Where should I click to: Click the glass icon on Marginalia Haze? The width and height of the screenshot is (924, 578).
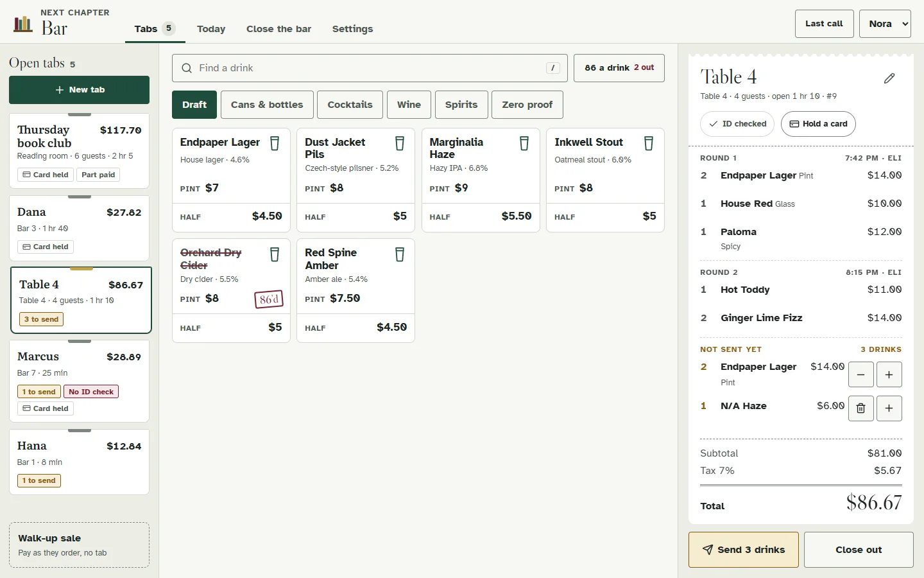click(x=524, y=143)
